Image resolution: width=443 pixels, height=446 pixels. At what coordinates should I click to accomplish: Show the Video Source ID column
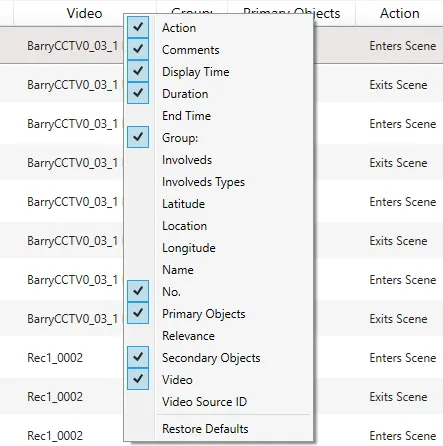click(x=204, y=402)
